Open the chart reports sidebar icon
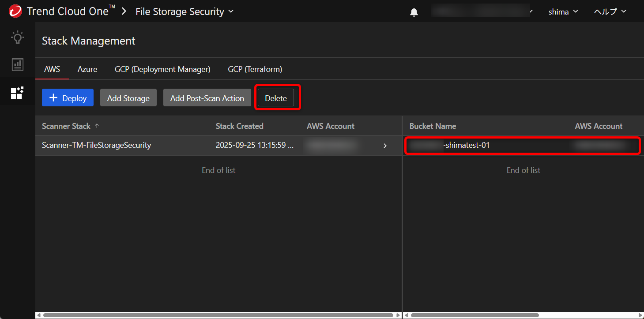 click(17, 64)
